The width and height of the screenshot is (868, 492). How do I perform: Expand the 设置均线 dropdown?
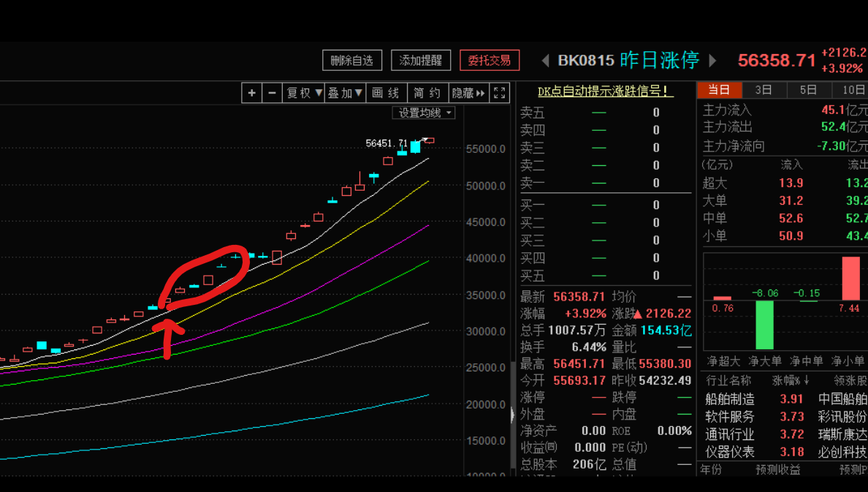click(x=425, y=113)
